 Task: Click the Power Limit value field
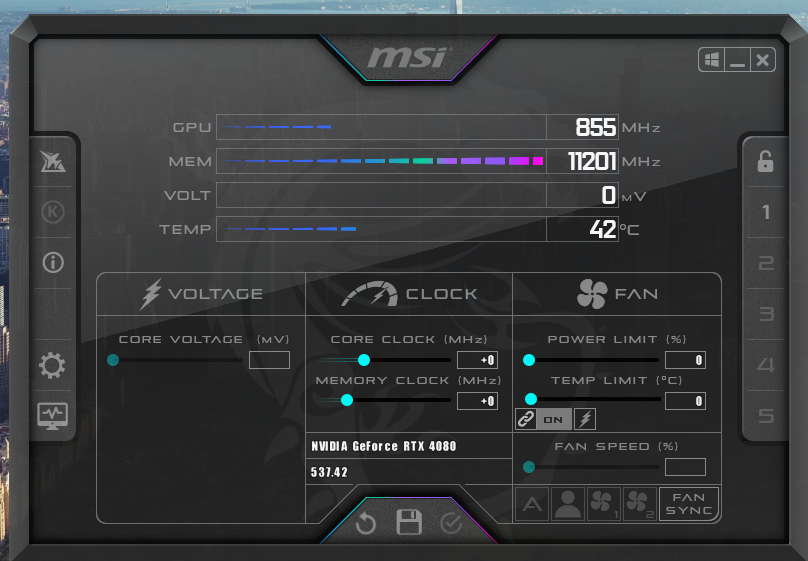(685, 360)
